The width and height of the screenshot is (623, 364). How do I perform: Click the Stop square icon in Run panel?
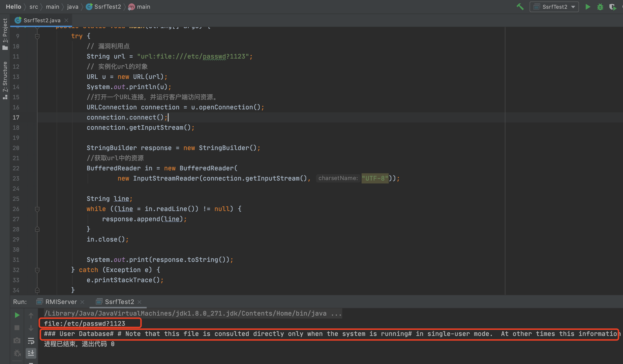click(17, 328)
